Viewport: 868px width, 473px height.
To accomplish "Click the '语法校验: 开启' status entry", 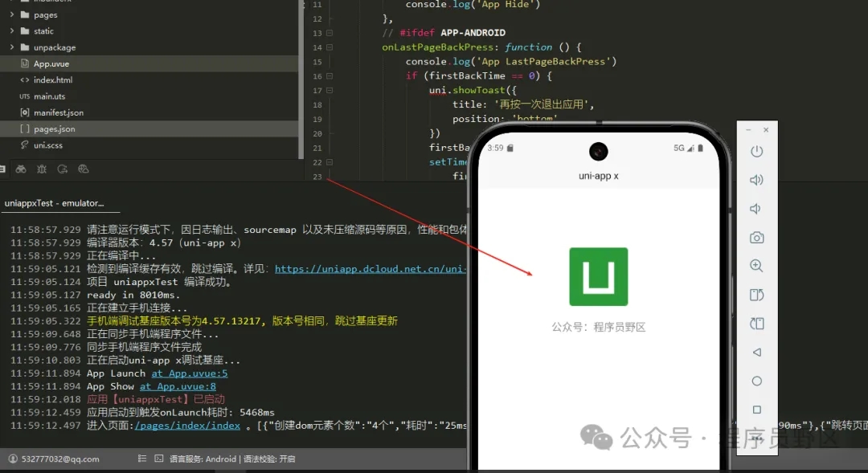I will coord(269,459).
